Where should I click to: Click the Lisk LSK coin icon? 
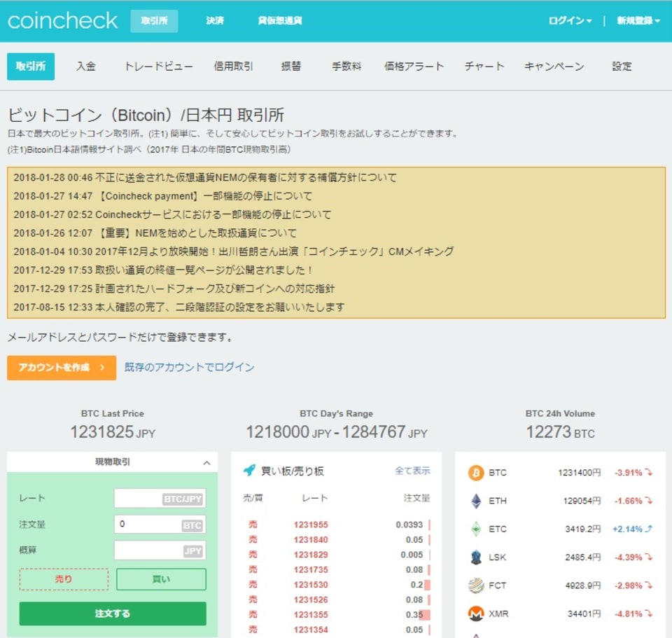point(476,557)
